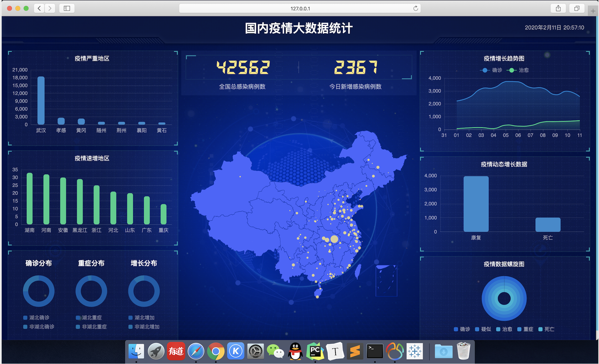Toggle the Safari sidebar
The height and width of the screenshot is (364, 599).
pos(67,8)
